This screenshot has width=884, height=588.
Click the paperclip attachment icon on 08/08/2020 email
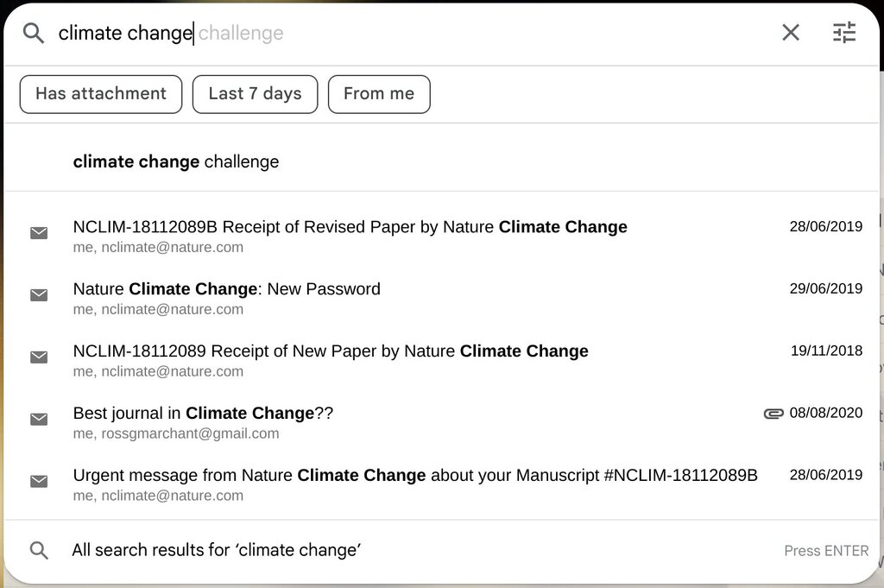pyautogui.click(x=773, y=414)
